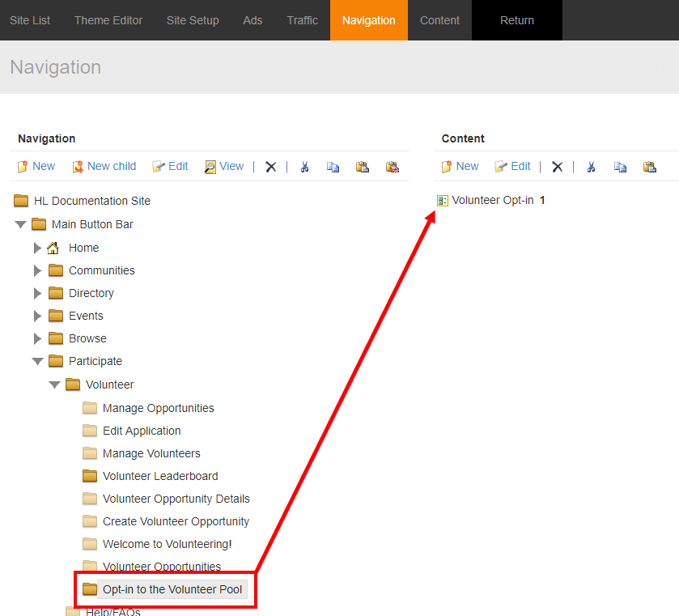Click the Volunteer Opt-in content item icon
This screenshot has height=616, width=679.
pos(442,201)
